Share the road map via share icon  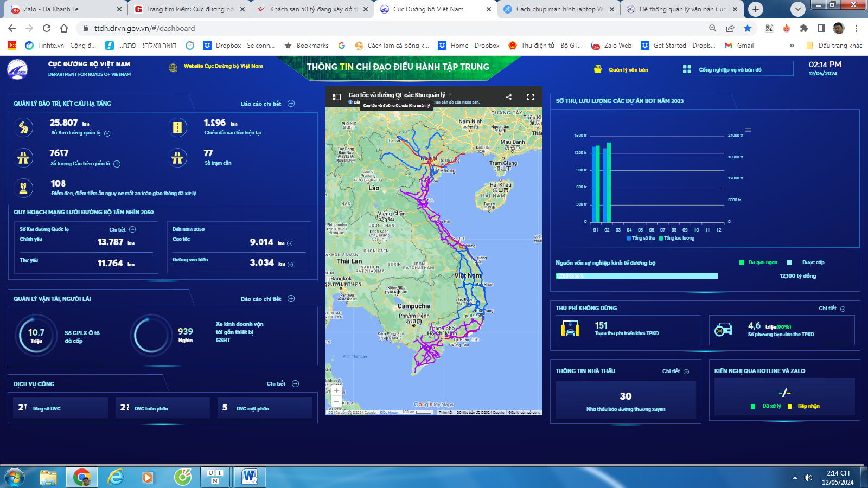[x=508, y=97]
